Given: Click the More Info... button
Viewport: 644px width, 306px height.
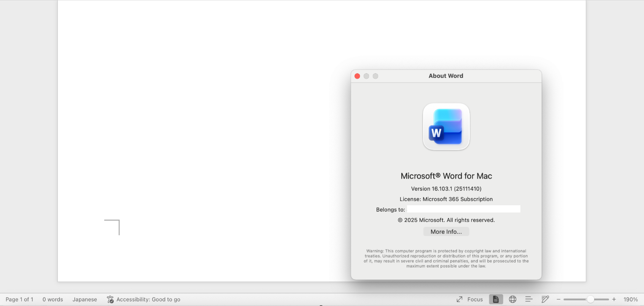Looking at the screenshot, I should click(446, 231).
